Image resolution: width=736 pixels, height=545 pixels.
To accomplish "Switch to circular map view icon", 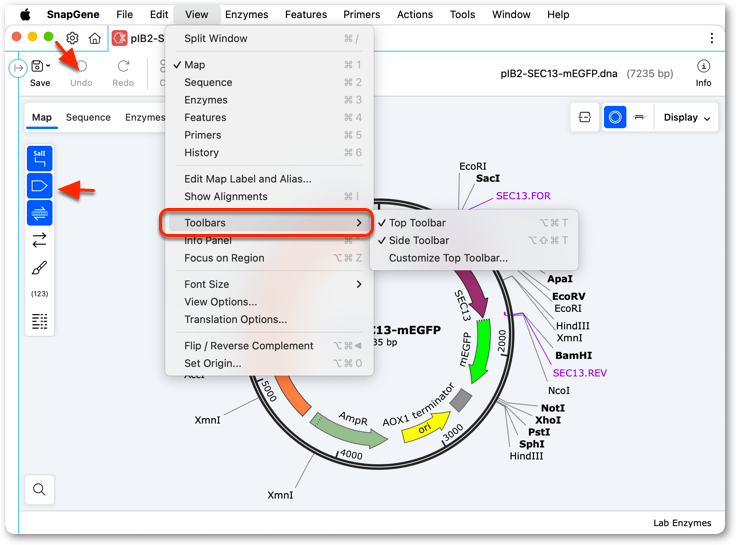I will [x=615, y=117].
